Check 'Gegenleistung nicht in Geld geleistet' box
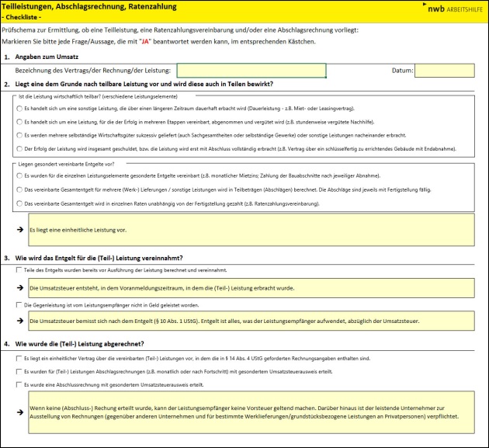 pos(19,305)
